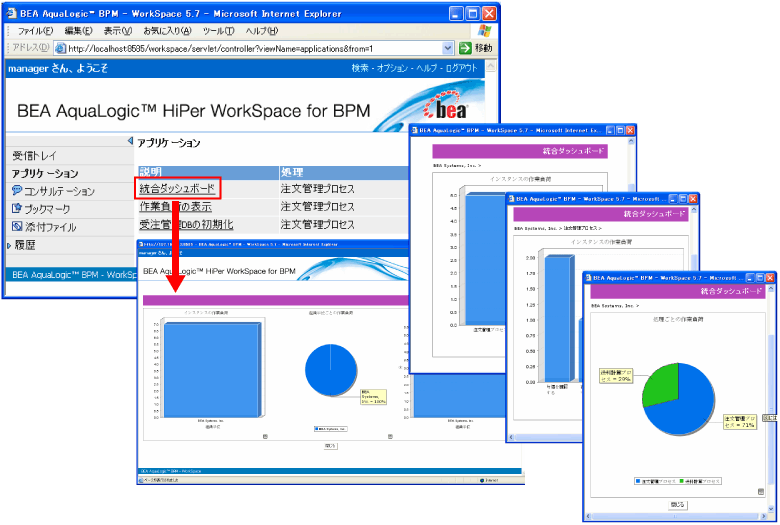Viewport: 780px width, 525px height.
Task: Click the 添付ファイル sidebar icon
Action: pyautogui.click(x=16, y=226)
